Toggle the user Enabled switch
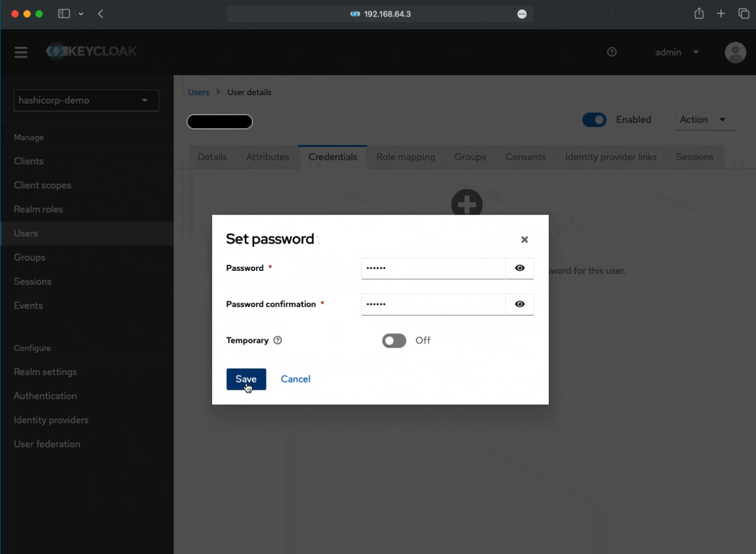This screenshot has height=554, width=756. [594, 120]
